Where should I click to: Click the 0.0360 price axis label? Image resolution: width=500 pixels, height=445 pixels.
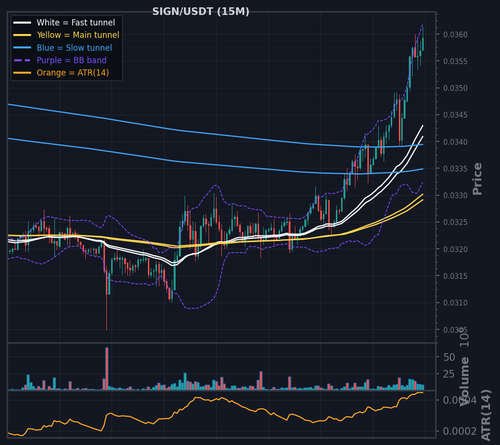[x=455, y=35]
